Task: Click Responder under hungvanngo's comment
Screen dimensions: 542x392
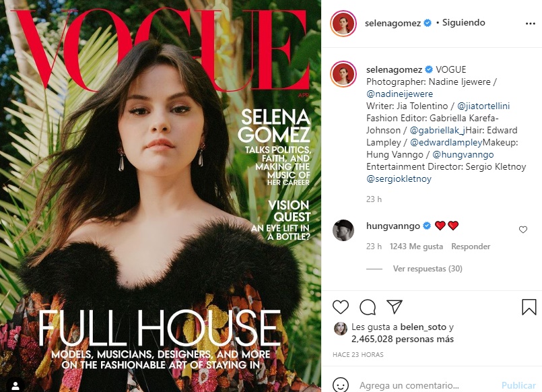Action: tap(471, 247)
